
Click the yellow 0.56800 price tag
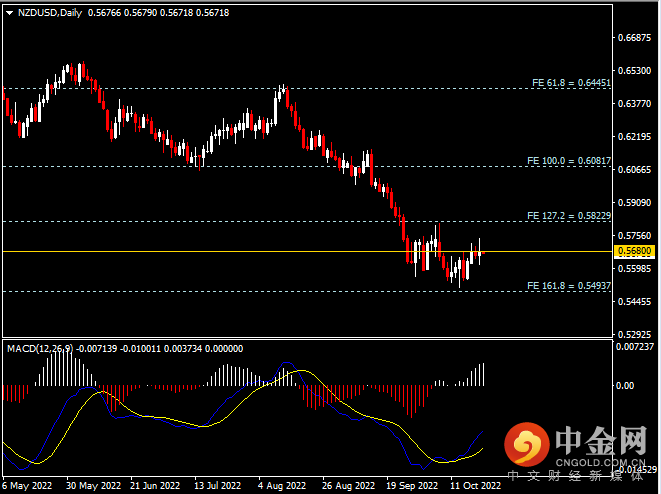(x=634, y=251)
